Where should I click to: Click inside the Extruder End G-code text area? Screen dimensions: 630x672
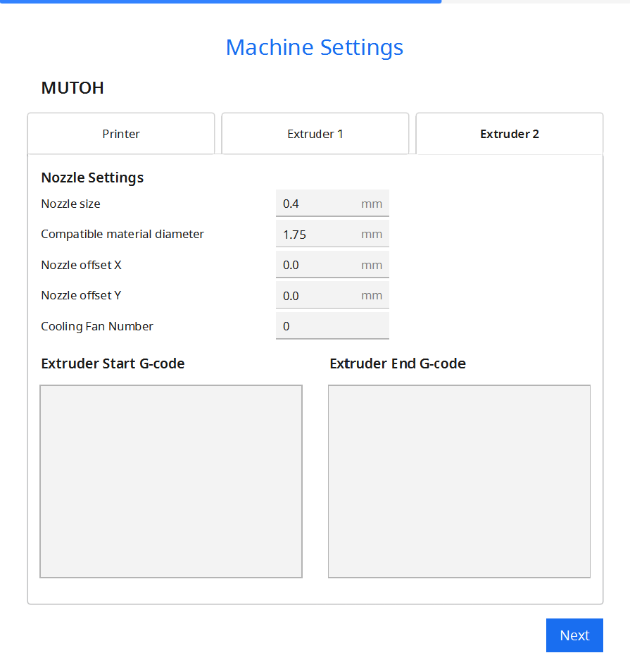pos(459,481)
